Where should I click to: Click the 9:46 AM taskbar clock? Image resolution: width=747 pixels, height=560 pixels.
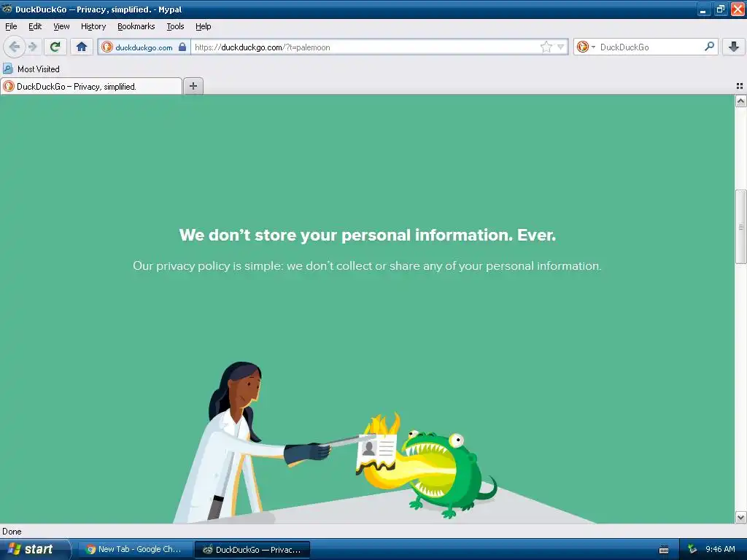click(720, 549)
